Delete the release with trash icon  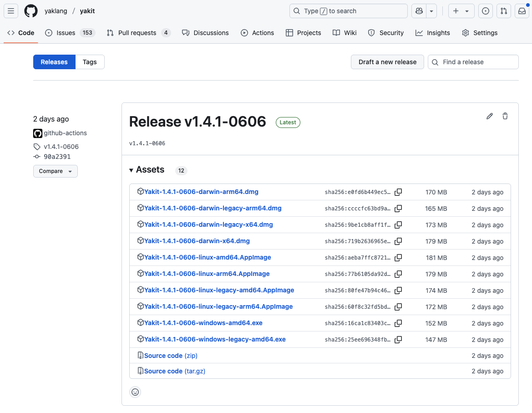click(x=505, y=117)
